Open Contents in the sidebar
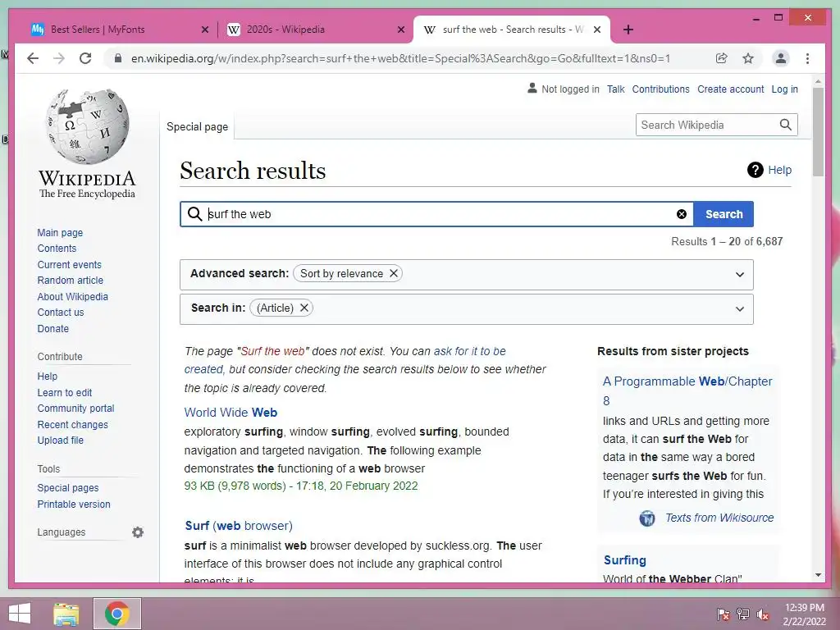 57,249
